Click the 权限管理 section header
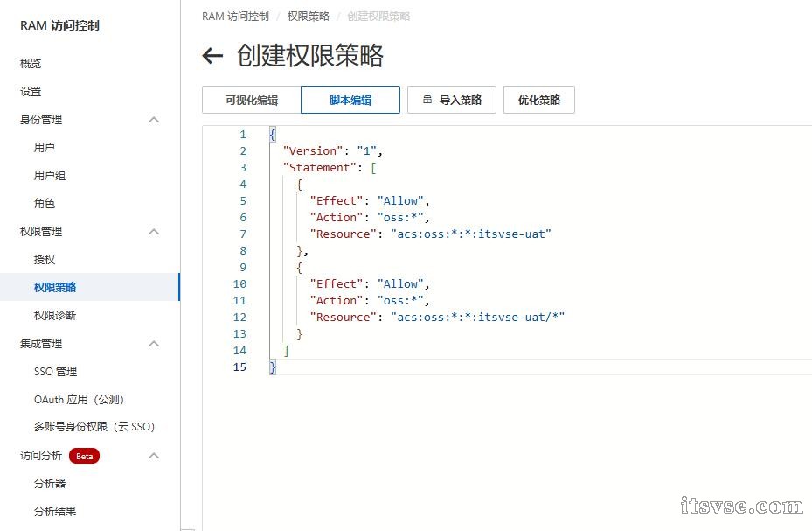The width and height of the screenshot is (812, 531). (x=41, y=232)
